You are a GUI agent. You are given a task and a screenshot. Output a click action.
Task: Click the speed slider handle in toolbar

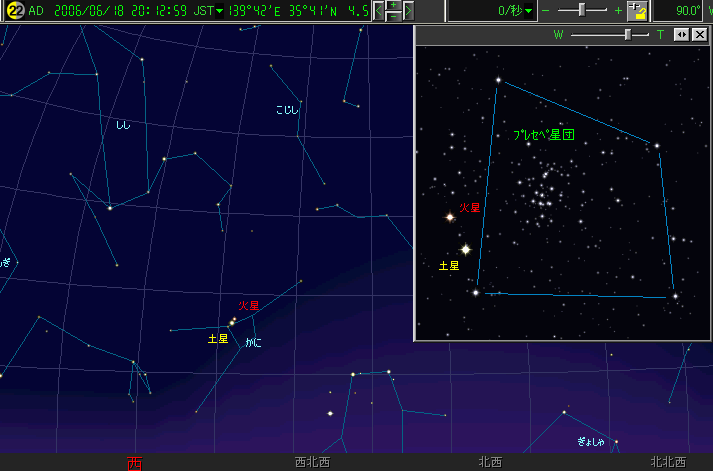(x=581, y=10)
